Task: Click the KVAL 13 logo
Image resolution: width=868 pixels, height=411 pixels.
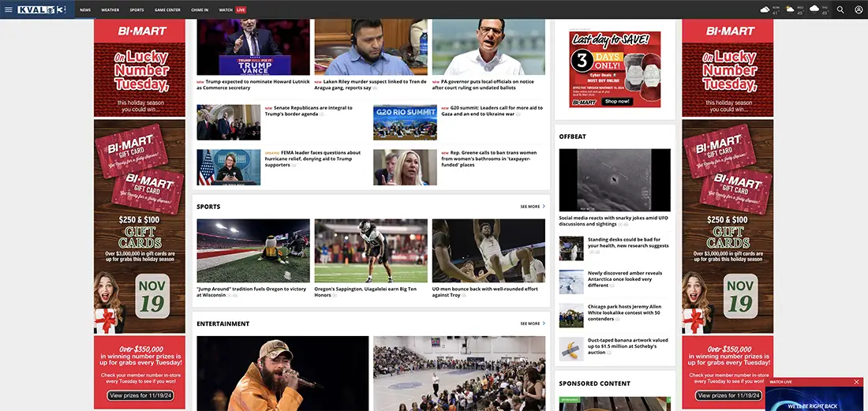Action: point(41,9)
